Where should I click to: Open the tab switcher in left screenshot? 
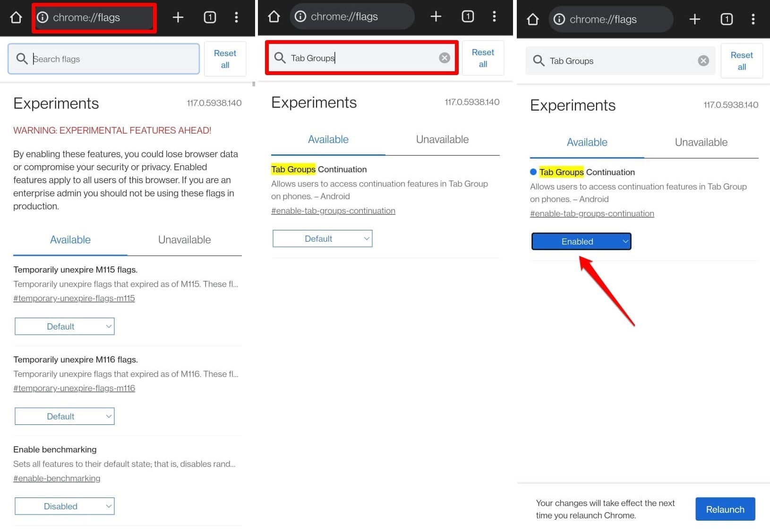point(210,17)
